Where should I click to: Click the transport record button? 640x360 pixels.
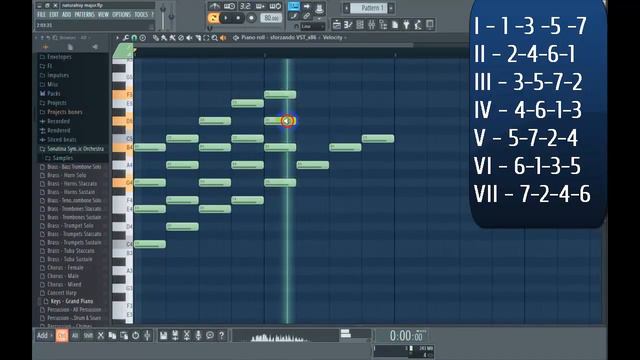pyautogui.click(x=252, y=18)
